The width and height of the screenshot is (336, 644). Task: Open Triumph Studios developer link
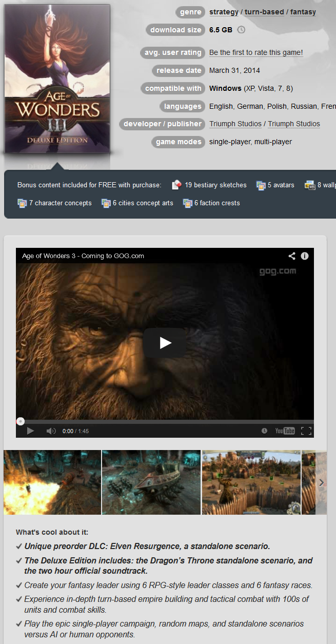point(235,124)
